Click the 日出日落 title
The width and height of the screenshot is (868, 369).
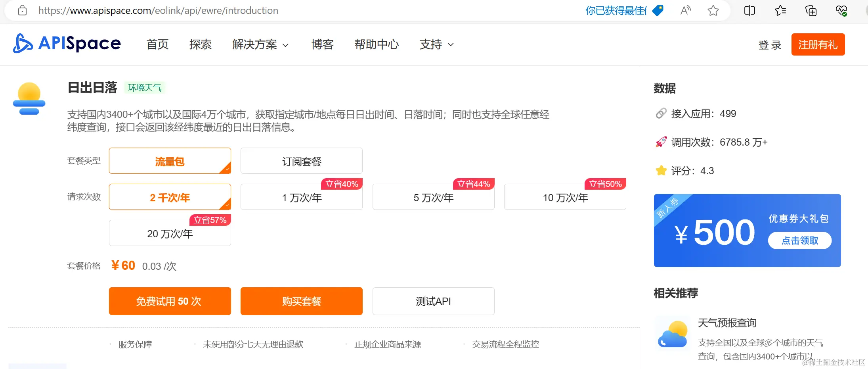coord(92,87)
